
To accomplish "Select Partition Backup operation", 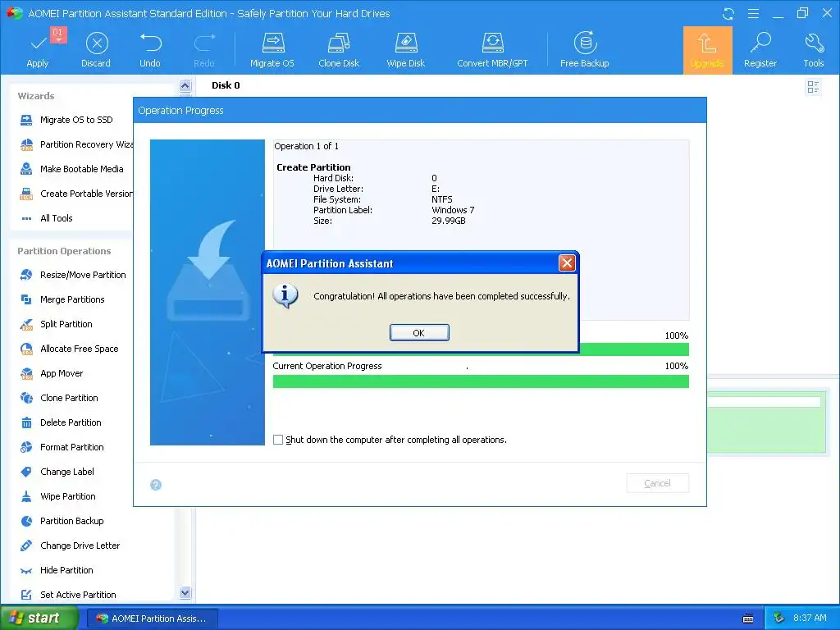I will pos(62,521).
